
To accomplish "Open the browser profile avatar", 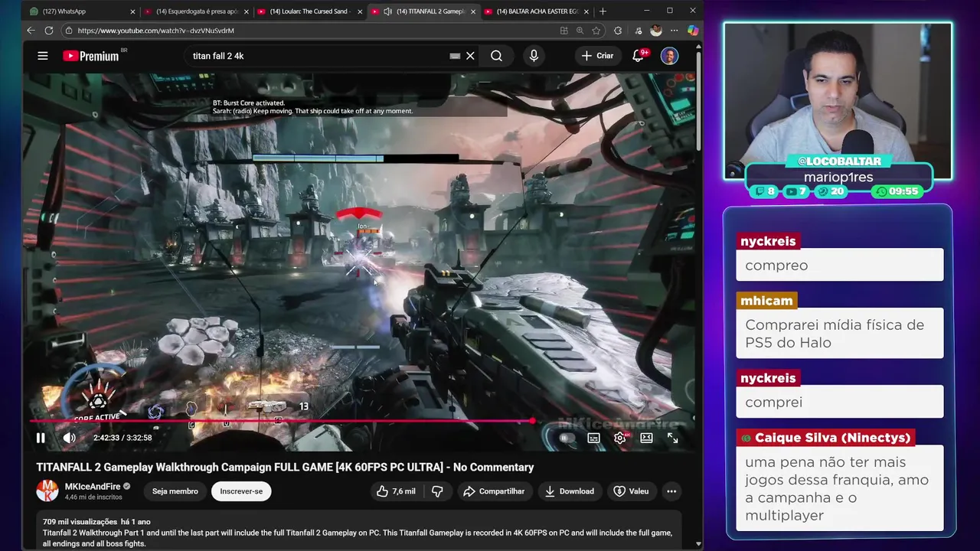I will coord(655,31).
